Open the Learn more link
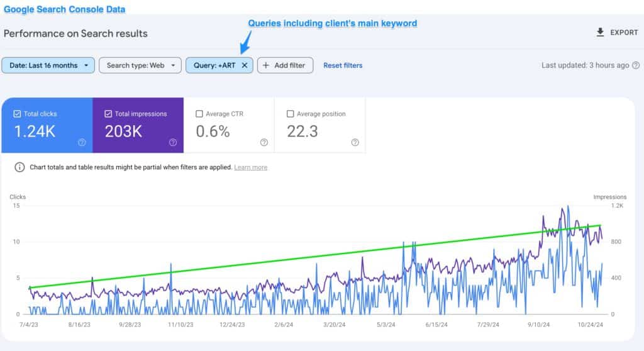This screenshot has width=644, height=351. click(250, 167)
